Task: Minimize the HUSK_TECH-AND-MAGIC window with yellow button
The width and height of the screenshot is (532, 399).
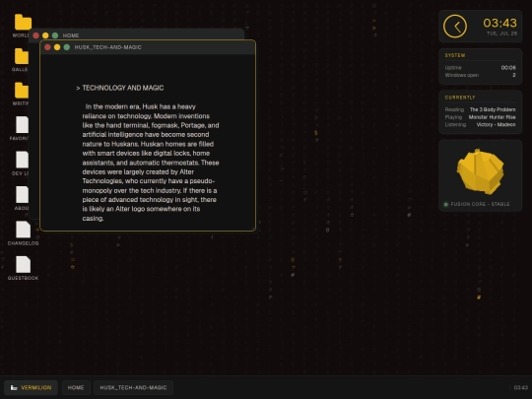Action: 57,47
